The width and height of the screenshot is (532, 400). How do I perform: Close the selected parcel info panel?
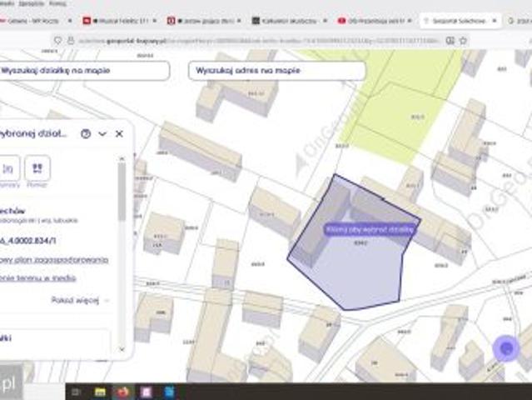[x=119, y=133]
